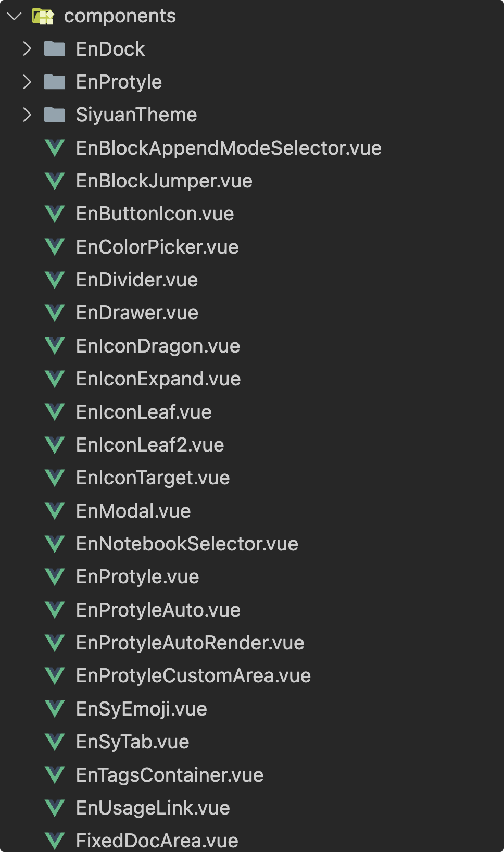The width and height of the screenshot is (504, 852).
Task: Collapse the components folder chevron
Action: point(14,16)
